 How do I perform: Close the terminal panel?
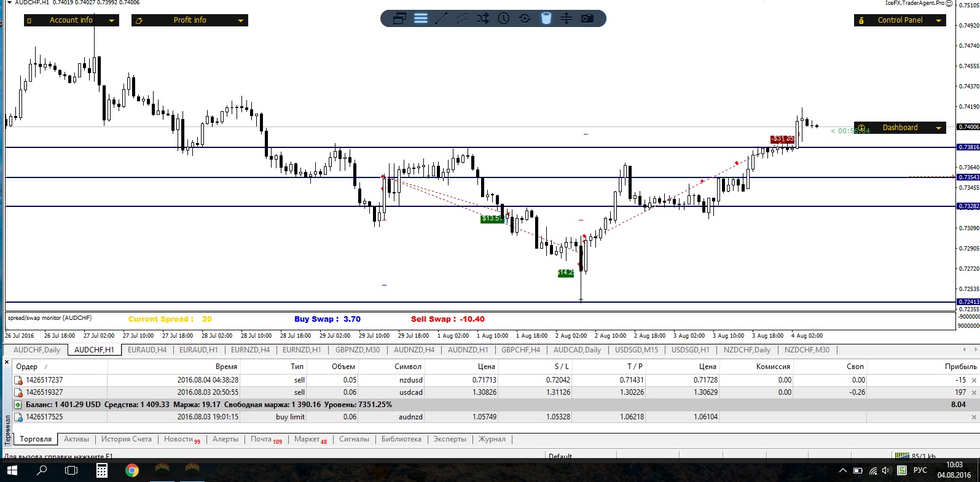(x=7, y=363)
